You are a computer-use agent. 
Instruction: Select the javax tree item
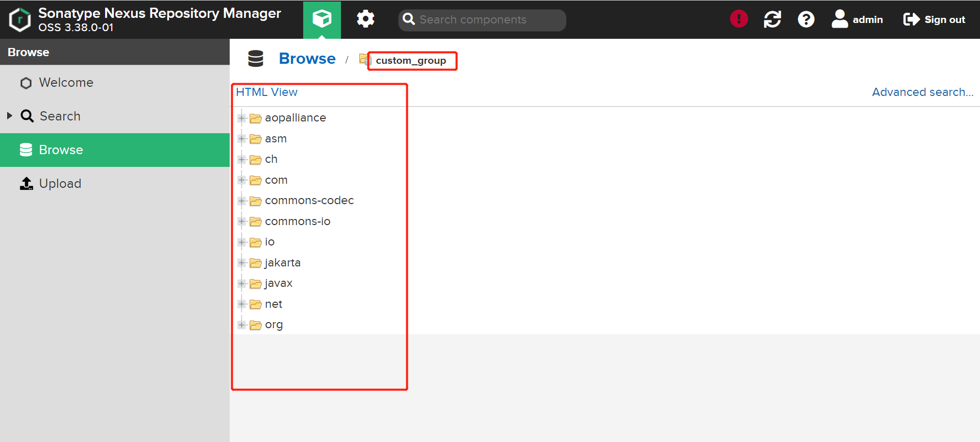[278, 283]
